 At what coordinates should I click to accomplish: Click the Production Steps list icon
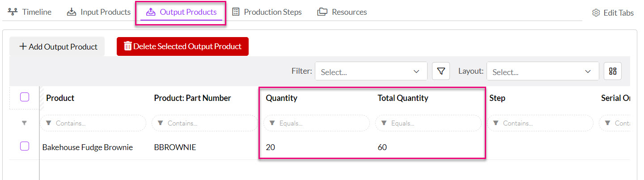point(236,12)
